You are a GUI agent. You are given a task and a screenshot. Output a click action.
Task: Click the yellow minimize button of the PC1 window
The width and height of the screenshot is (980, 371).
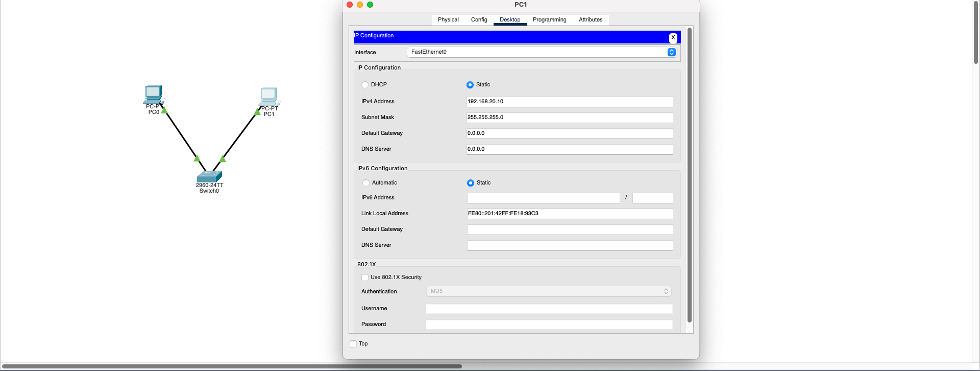[360, 5]
